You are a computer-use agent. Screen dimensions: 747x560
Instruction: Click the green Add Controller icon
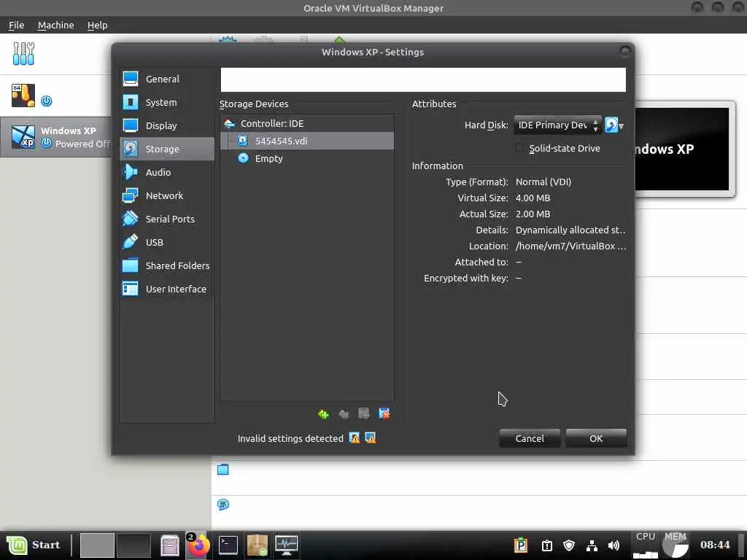323,414
